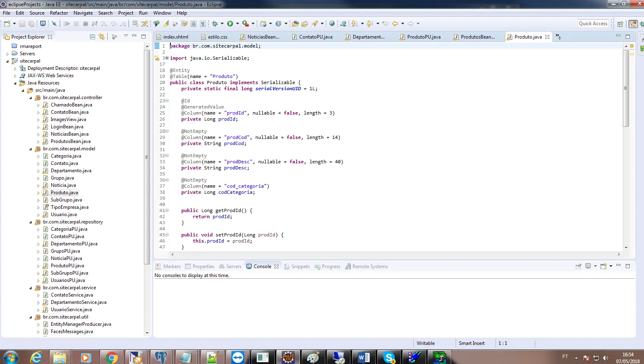Click the Open Web Browser globe icon
The height and width of the screenshot is (364, 644).
332,24
